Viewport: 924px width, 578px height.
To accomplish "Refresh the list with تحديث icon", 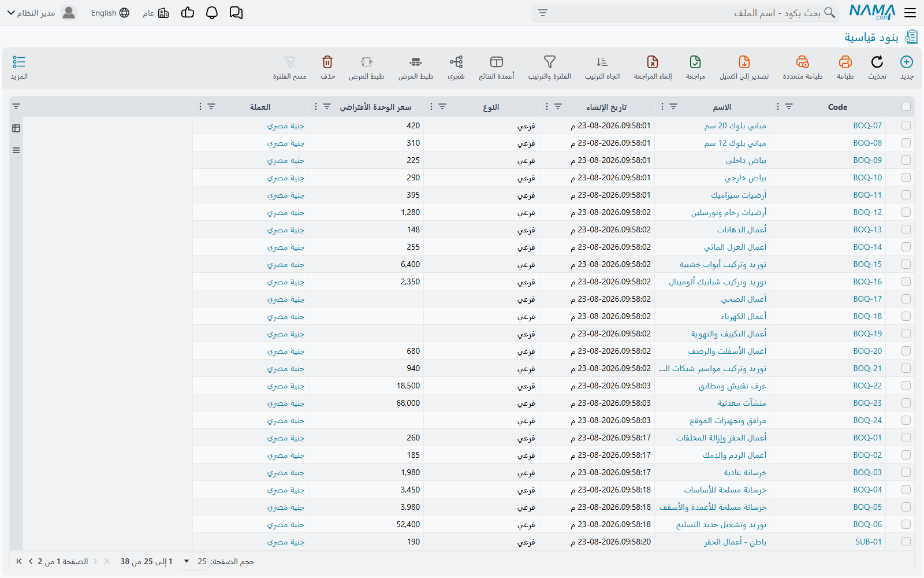I will point(877,62).
